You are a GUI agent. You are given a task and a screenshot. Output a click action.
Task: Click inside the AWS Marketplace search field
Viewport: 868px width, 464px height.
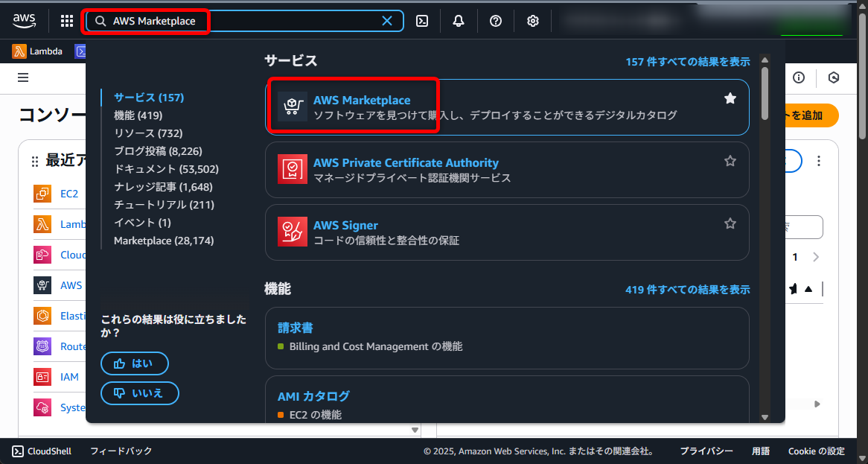[243, 21]
